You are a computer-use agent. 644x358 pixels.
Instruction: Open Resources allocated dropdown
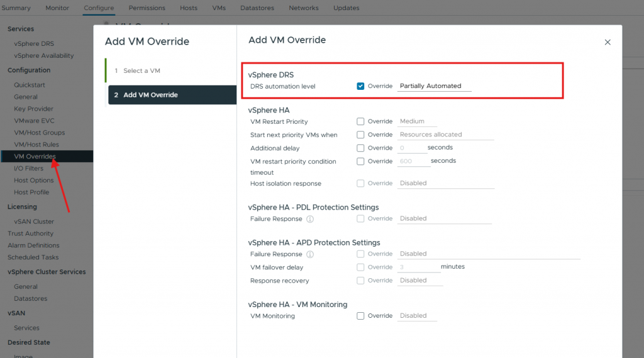click(446, 134)
